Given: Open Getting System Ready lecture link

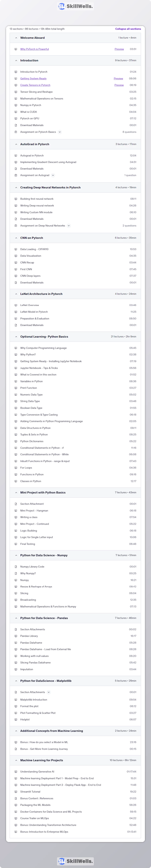Looking at the screenshot, I should (33, 79).
